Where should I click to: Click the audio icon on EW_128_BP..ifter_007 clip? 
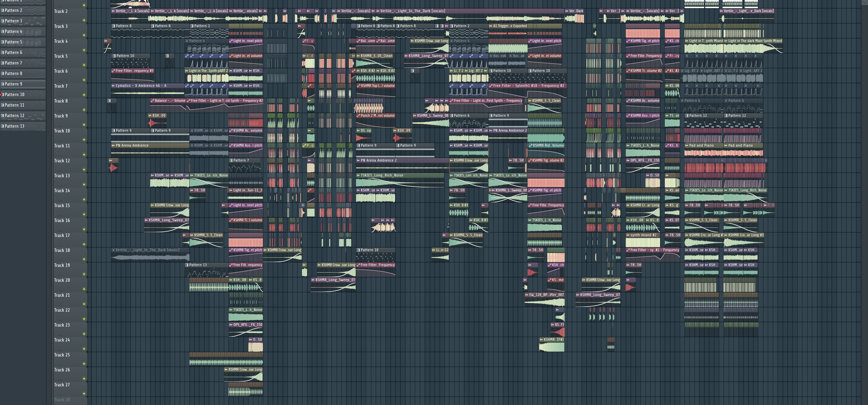pyautogui.click(x=527, y=295)
